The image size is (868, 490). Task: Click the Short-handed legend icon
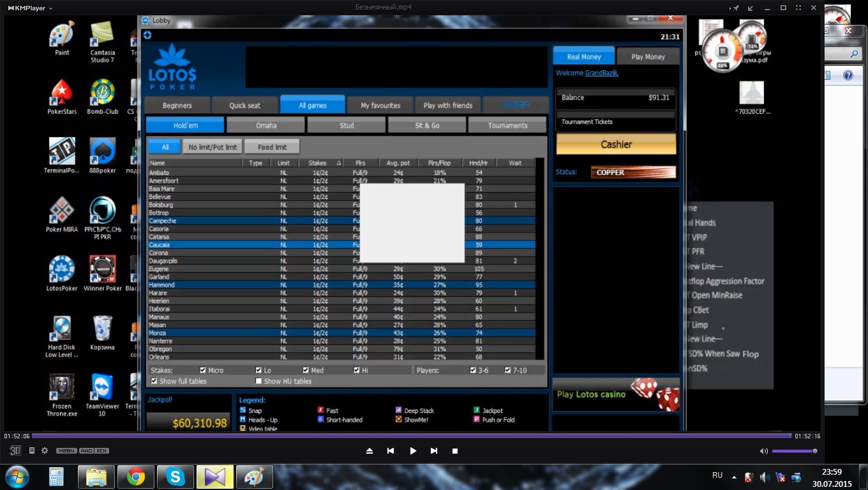(x=320, y=419)
